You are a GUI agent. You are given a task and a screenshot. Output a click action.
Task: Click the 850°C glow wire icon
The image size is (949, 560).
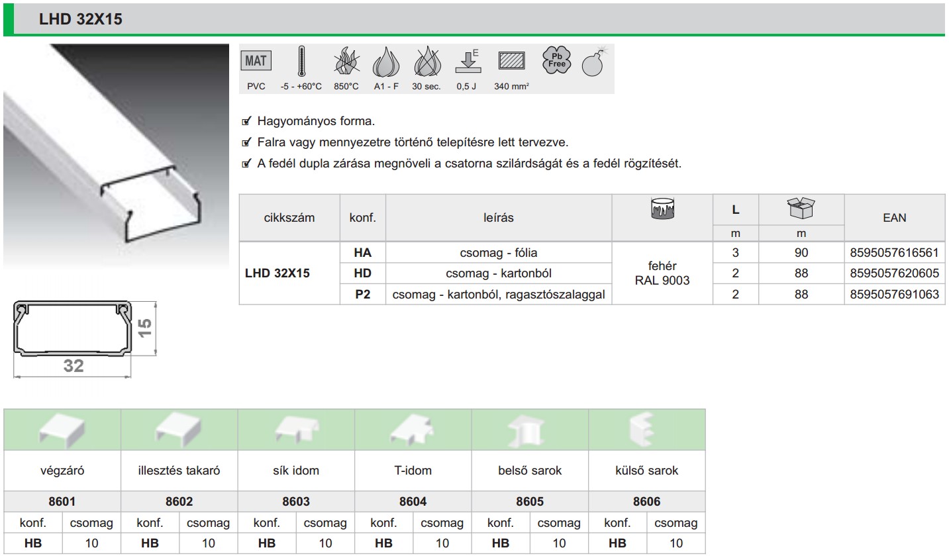click(x=346, y=62)
